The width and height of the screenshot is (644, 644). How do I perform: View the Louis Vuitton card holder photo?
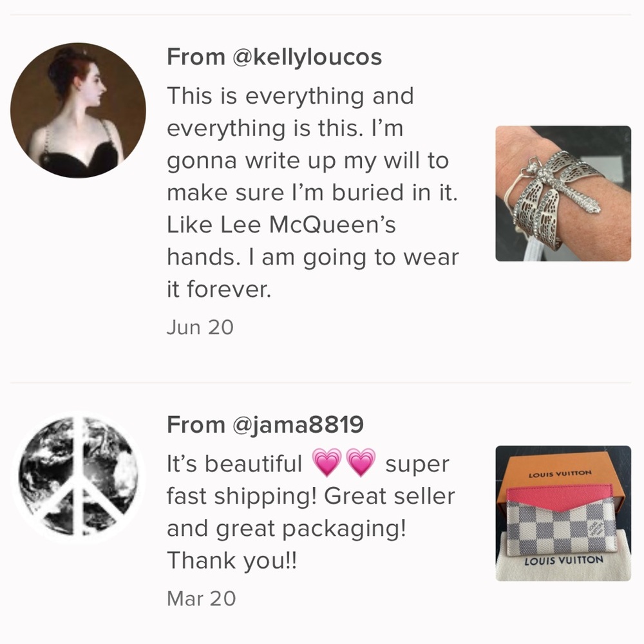click(563, 513)
